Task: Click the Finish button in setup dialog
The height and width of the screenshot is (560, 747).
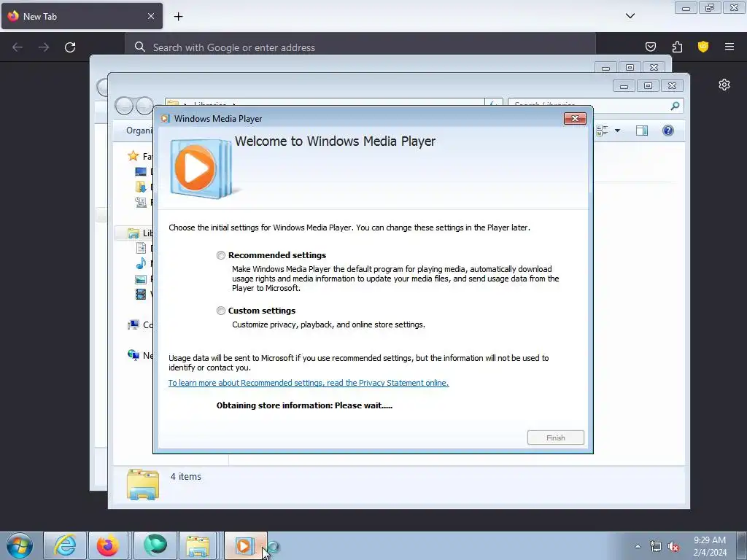Action: pyautogui.click(x=555, y=437)
